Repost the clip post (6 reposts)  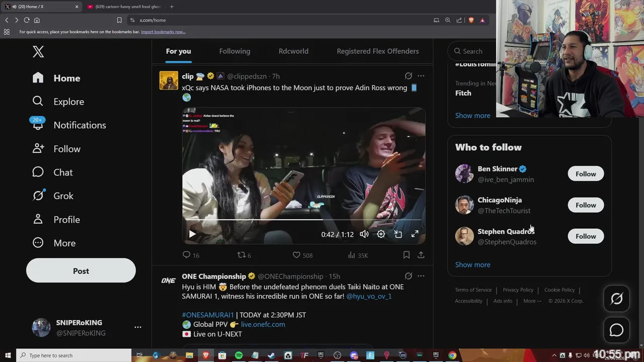tap(244, 255)
